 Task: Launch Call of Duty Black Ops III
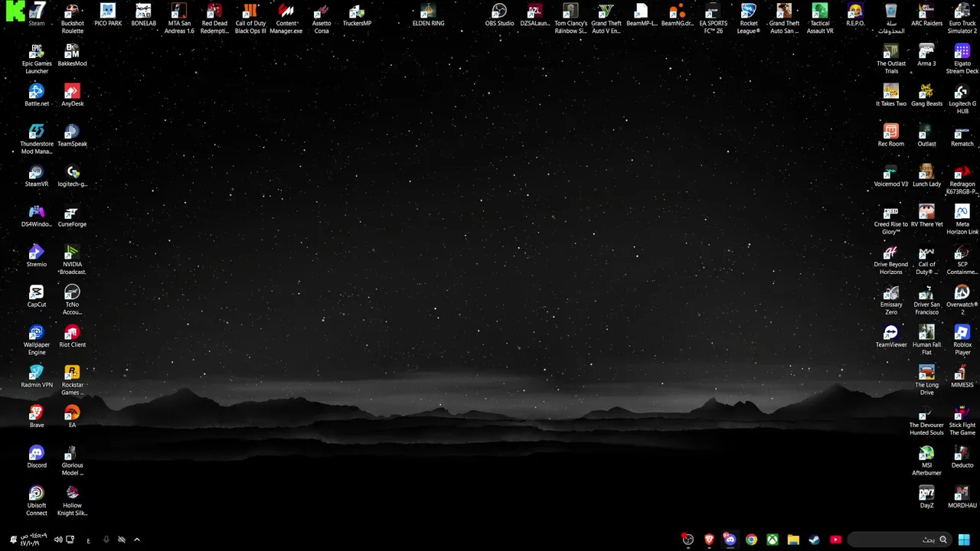(250, 18)
